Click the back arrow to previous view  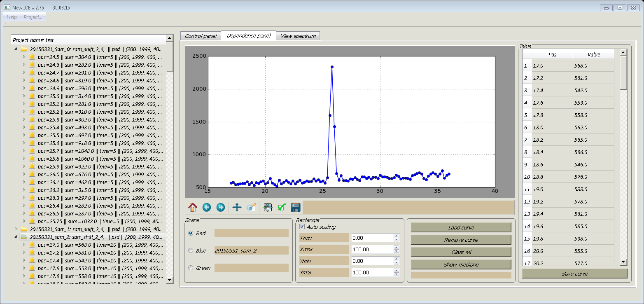click(207, 207)
